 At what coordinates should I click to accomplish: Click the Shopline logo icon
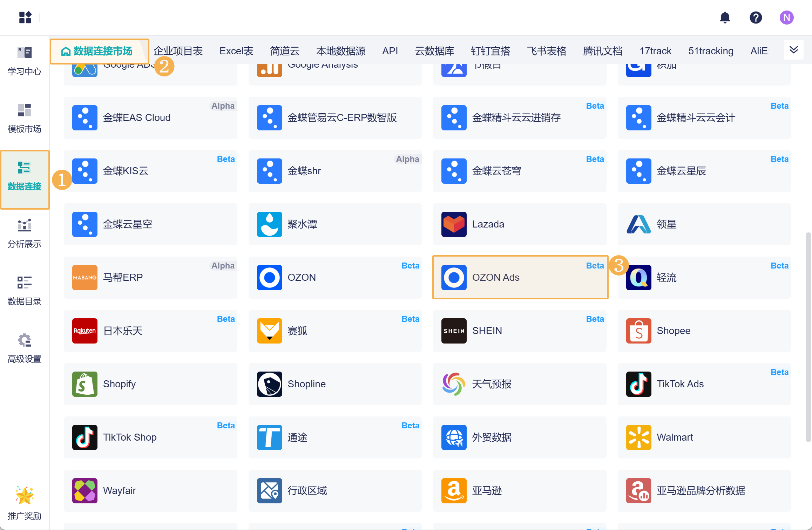[x=269, y=384]
